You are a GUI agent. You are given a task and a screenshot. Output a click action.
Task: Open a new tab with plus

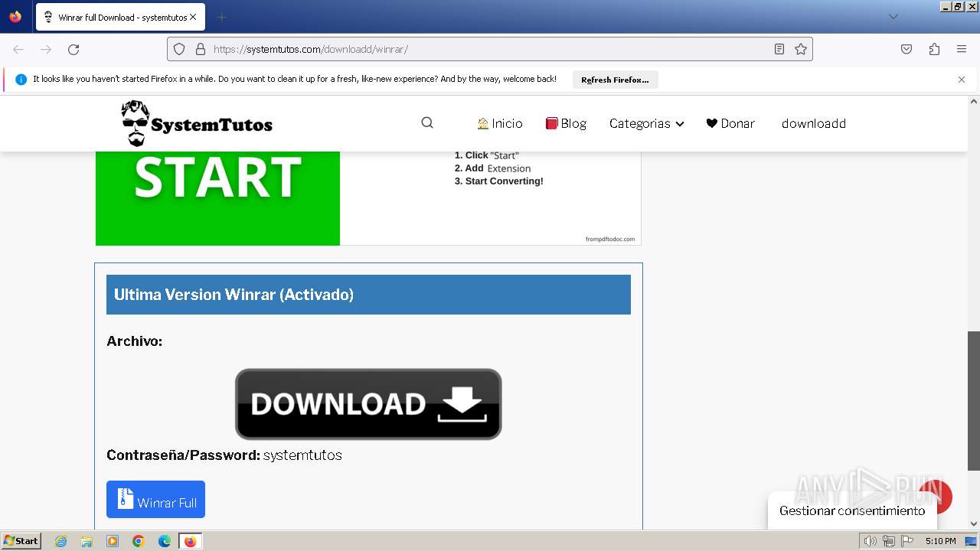pyautogui.click(x=221, y=17)
